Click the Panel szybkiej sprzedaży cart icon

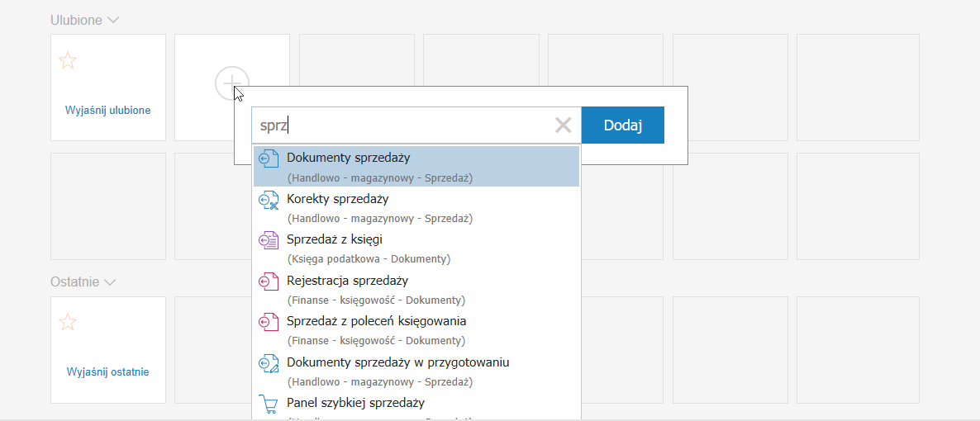tap(268, 404)
